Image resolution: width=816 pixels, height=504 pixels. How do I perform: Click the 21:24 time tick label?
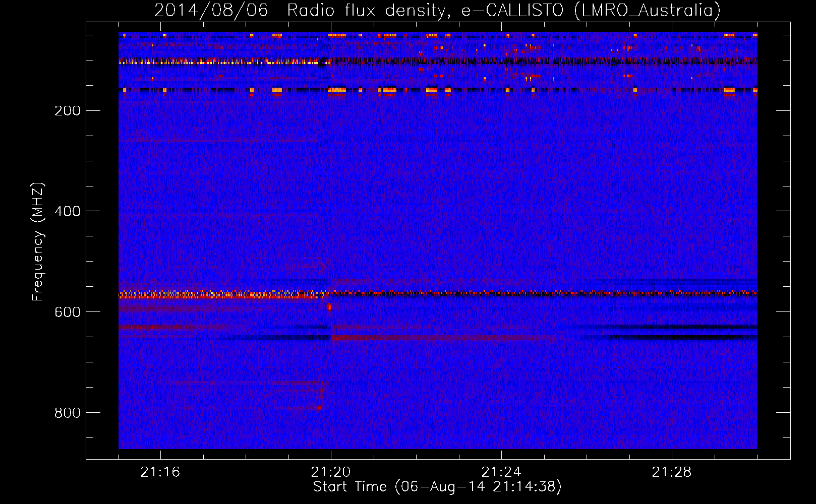click(x=501, y=472)
